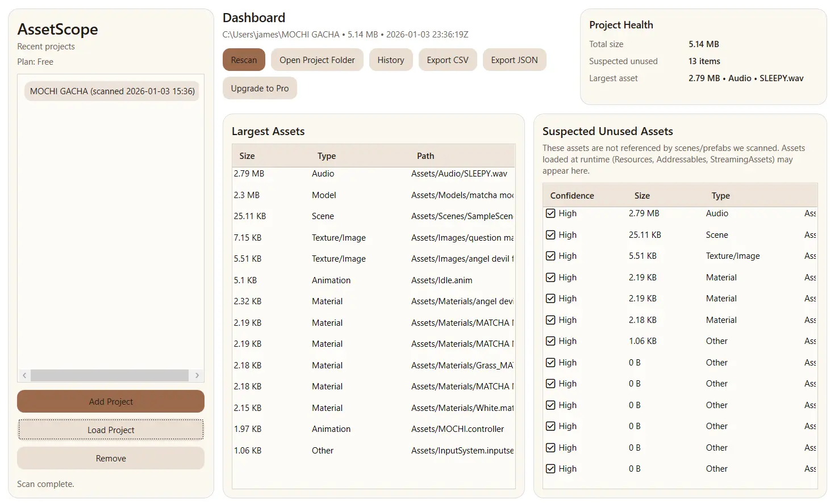
Task: Uncheck the 25.11 KB Scene unused asset
Action: point(550,235)
